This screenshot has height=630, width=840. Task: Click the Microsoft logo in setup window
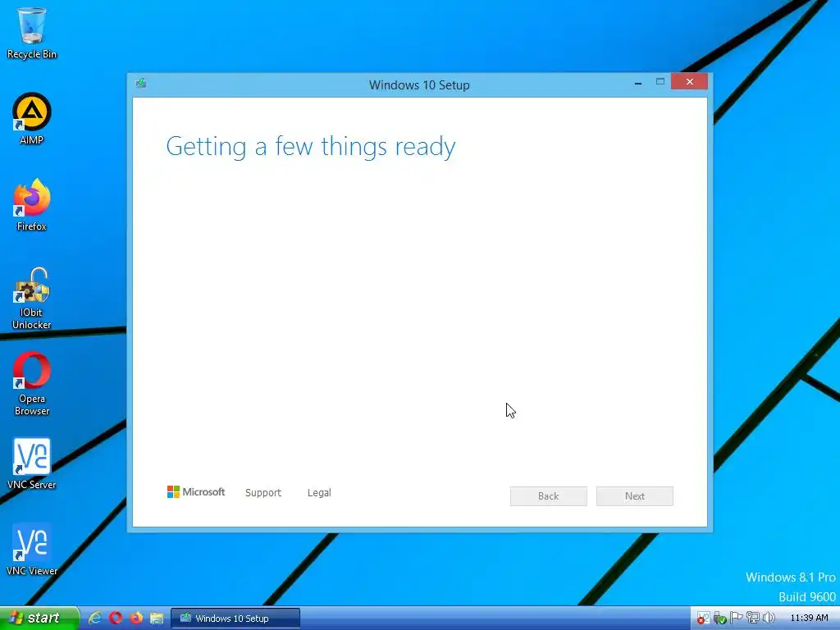[196, 492]
